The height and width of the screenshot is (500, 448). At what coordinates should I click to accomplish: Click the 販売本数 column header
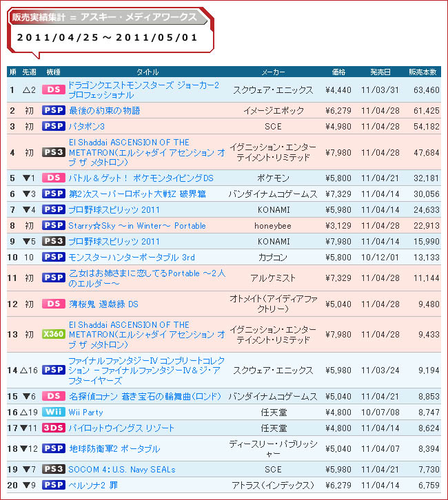(422, 72)
